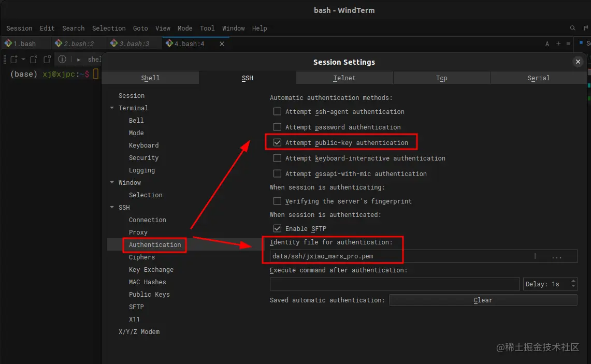Open the Edit menu
The height and width of the screenshot is (364, 591).
tap(47, 28)
